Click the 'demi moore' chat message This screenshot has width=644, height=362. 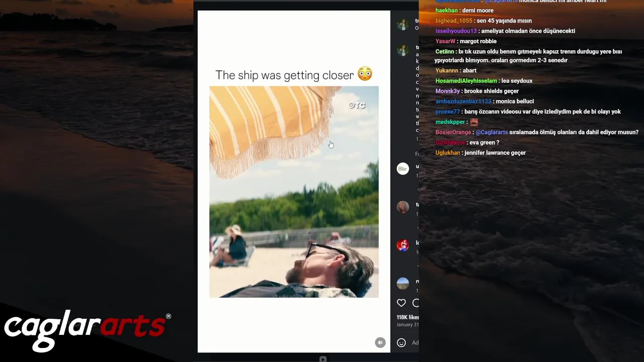click(x=477, y=11)
